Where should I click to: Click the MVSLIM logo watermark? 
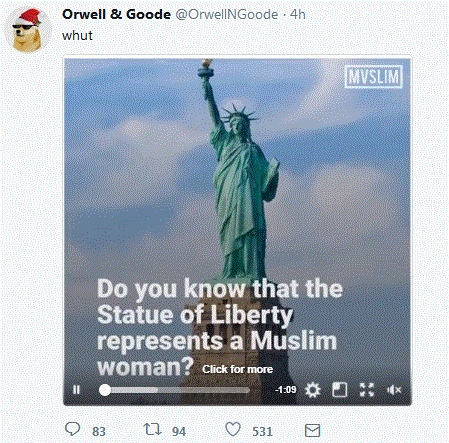click(373, 77)
